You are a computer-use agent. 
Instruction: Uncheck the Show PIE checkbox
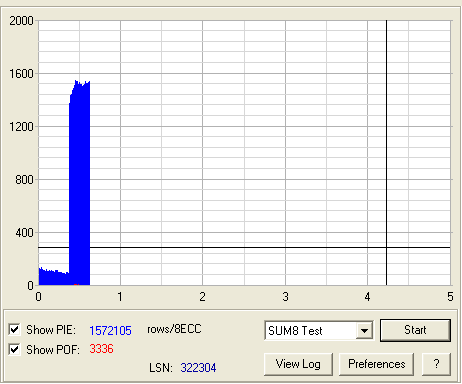14,330
